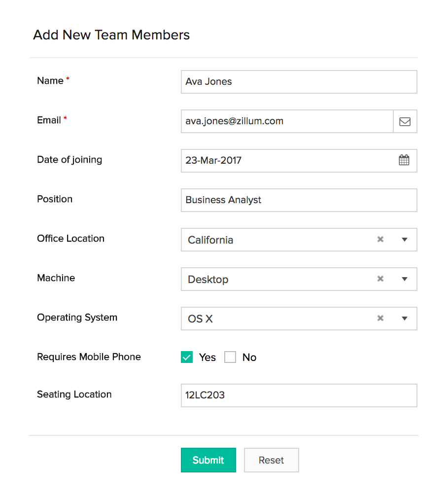
Task: Expand the Office Location dropdown arrow
Action: [405, 240]
